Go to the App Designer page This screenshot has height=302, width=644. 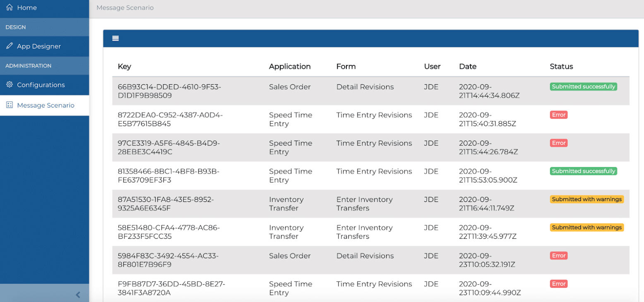coord(39,46)
